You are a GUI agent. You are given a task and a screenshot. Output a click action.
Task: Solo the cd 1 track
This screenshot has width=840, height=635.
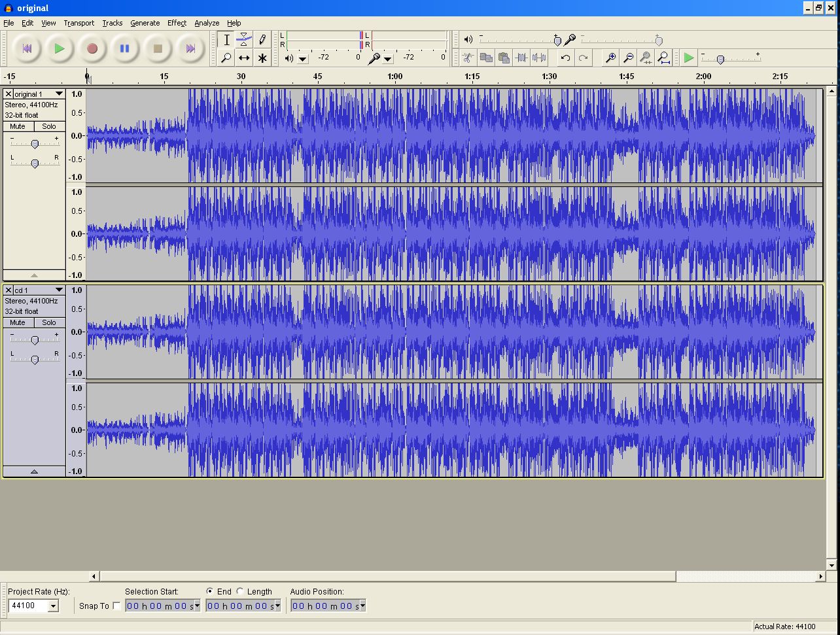(48, 322)
